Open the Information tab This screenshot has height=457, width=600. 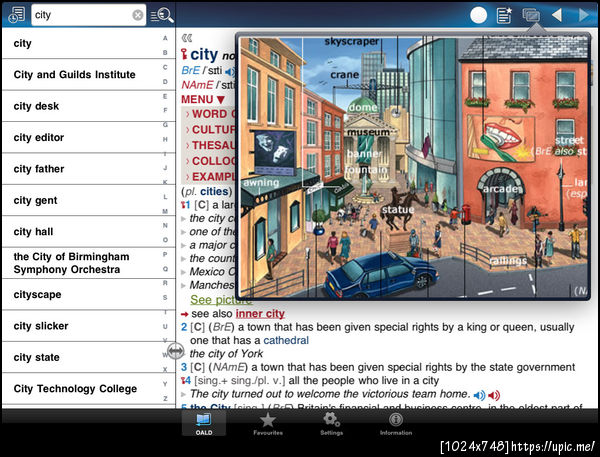[x=396, y=424]
